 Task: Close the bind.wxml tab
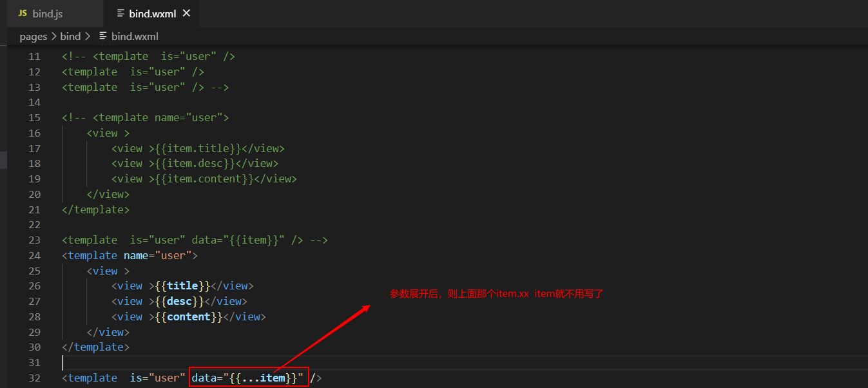click(186, 14)
